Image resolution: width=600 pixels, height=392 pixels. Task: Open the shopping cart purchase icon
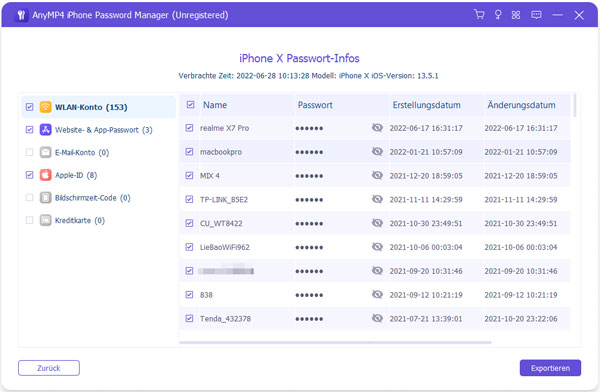479,15
